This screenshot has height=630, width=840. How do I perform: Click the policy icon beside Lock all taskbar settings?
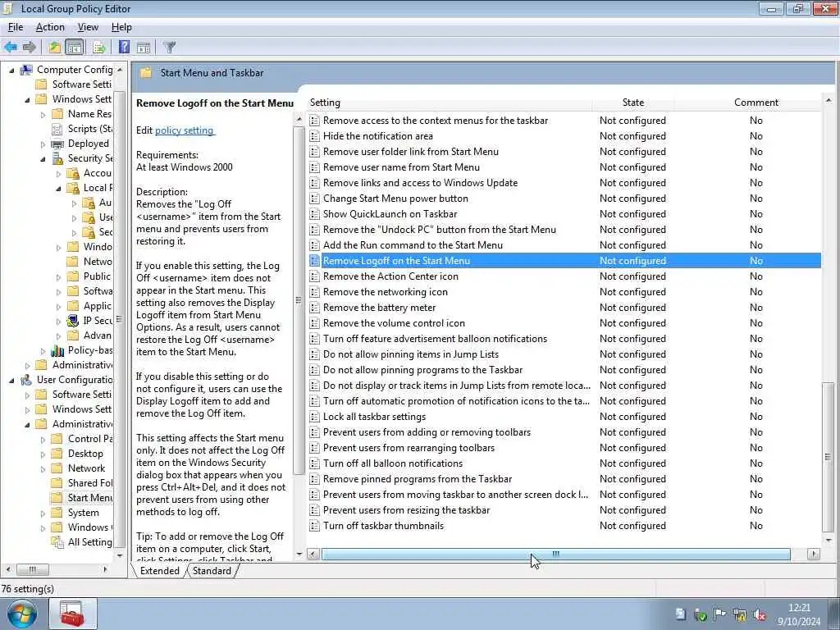(x=314, y=417)
